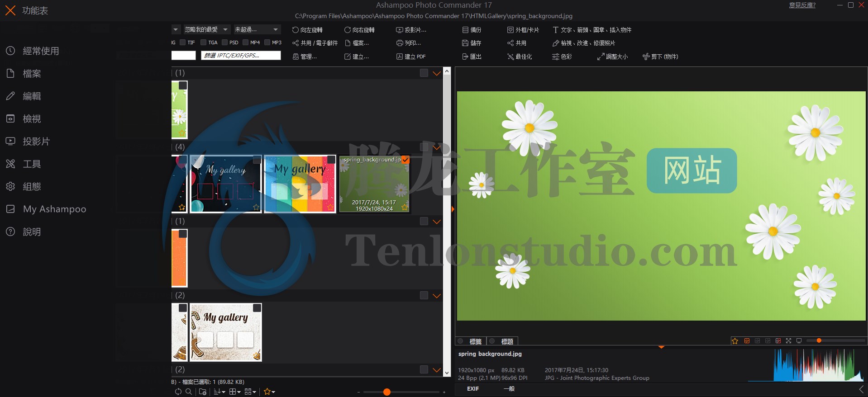Check the group (4) select-all checkbox
The width and height of the screenshot is (868, 397).
[424, 147]
